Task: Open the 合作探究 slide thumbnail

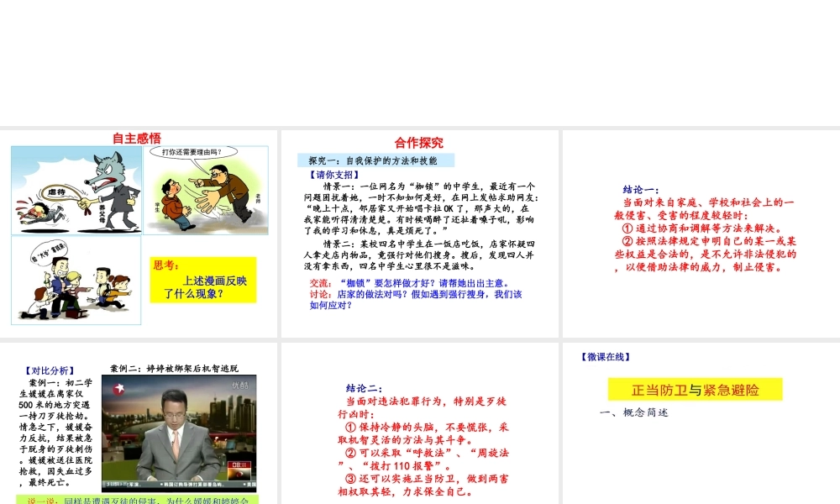Action: point(419,234)
